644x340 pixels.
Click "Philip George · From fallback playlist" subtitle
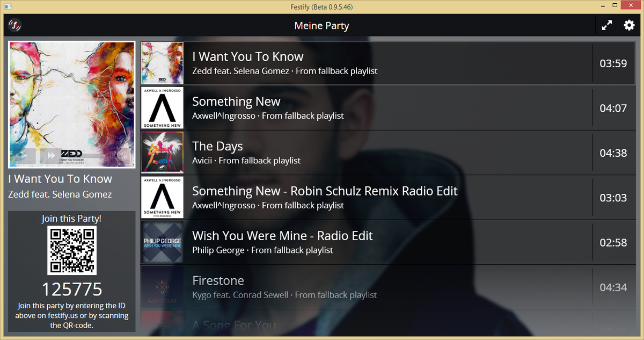point(262,250)
